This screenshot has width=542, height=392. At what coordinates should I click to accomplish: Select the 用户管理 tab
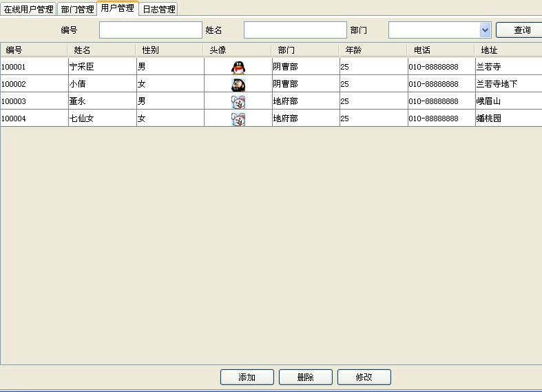(x=118, y=8)
